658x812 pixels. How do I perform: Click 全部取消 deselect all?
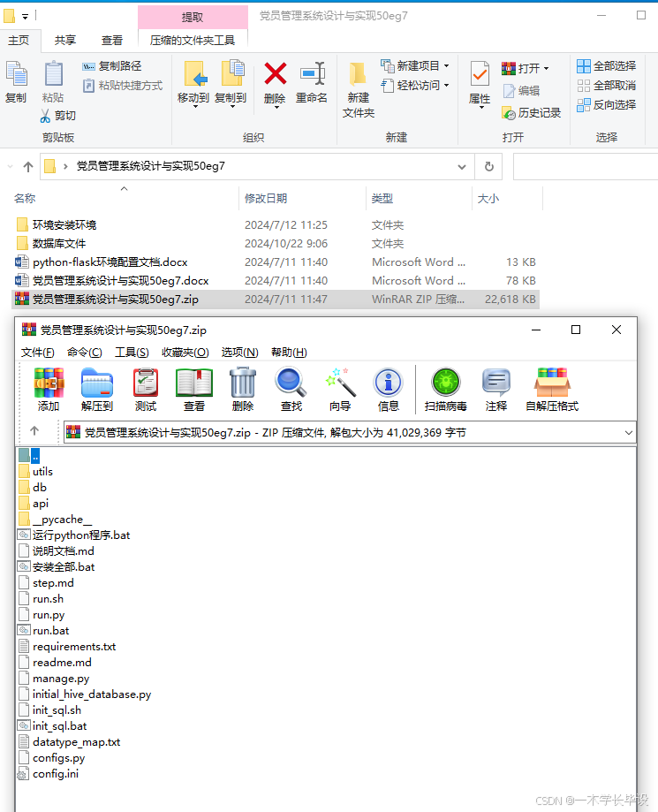606,86
